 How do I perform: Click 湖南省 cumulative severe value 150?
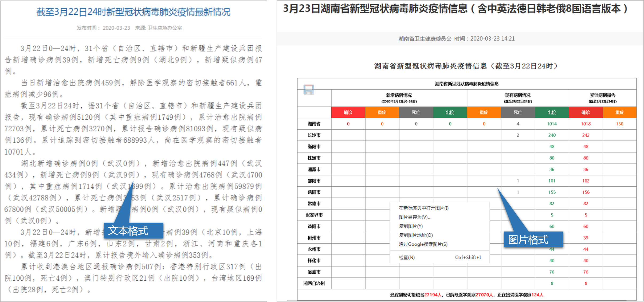pyautogui.click(x=620, y=124)
